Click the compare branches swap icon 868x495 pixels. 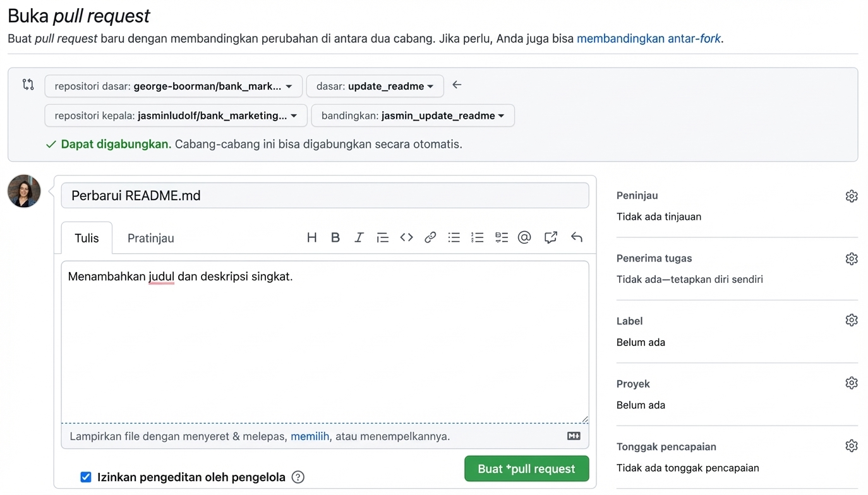[28, 84]
